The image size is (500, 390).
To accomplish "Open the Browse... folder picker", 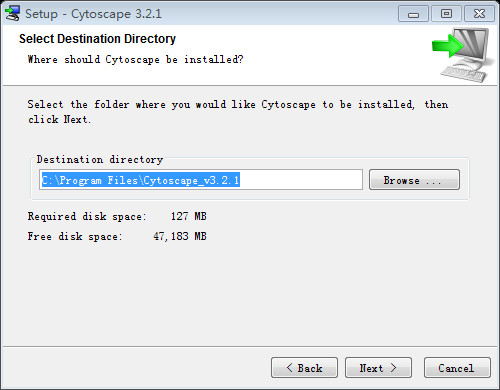I will coord(414,180).
